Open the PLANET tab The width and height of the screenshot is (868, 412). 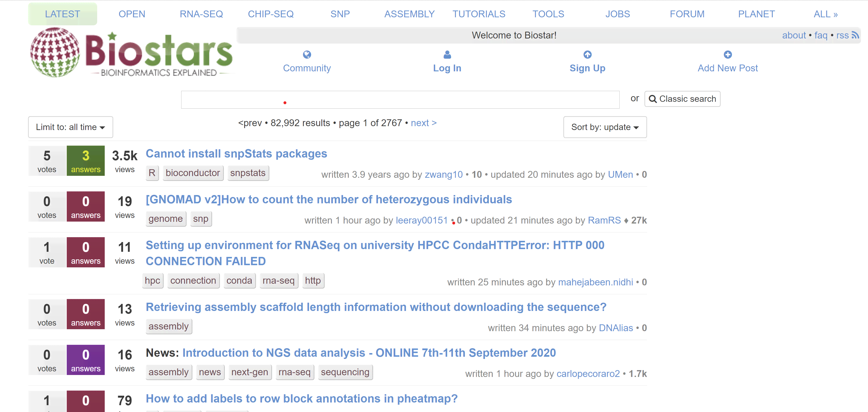point(756,14)
